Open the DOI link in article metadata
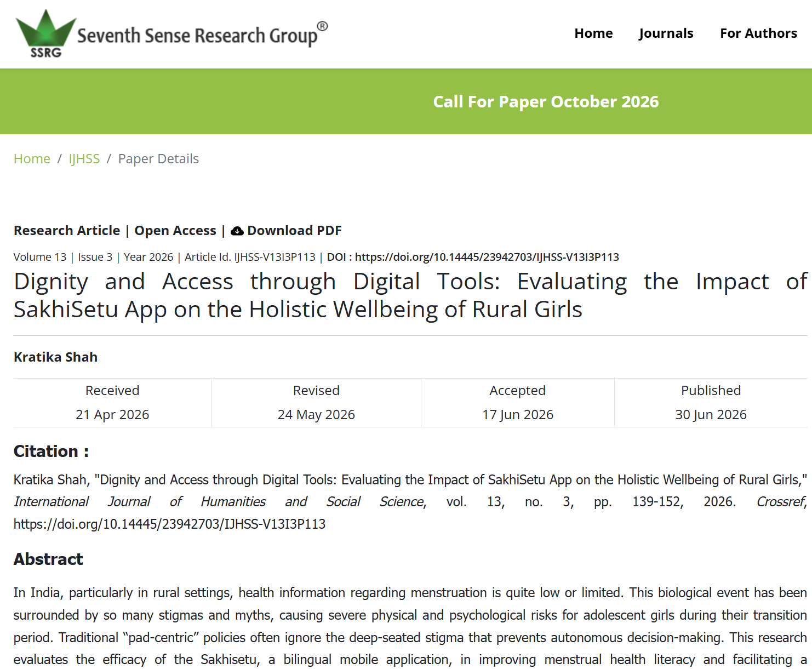The image size is (812, 669). (487, 257)
